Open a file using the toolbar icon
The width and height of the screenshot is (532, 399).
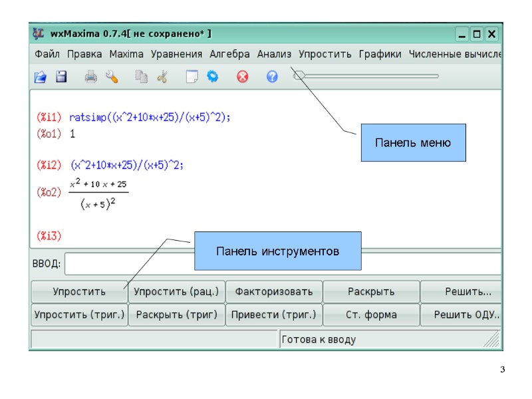[40, 78]
